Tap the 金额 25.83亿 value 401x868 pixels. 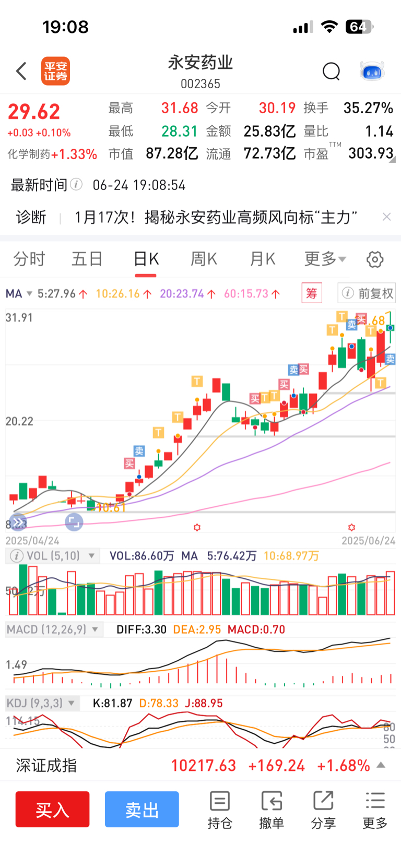(x=269, y=131)
